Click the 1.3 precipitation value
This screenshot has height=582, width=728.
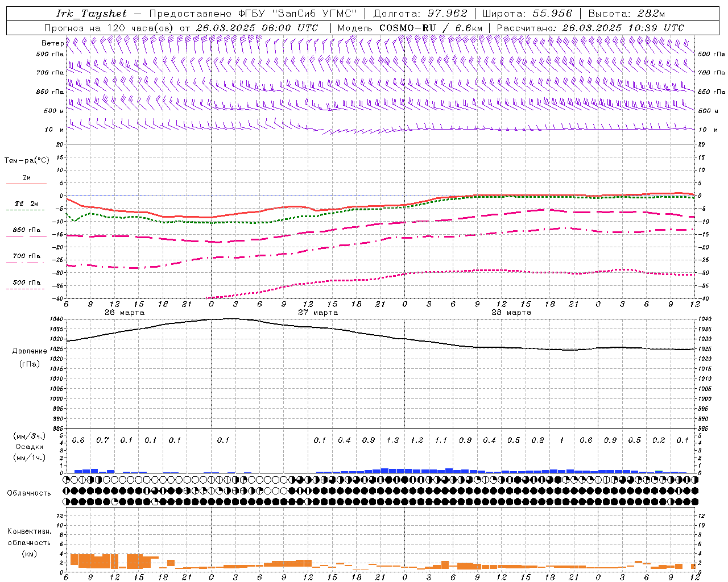click(x=393, y=440)
